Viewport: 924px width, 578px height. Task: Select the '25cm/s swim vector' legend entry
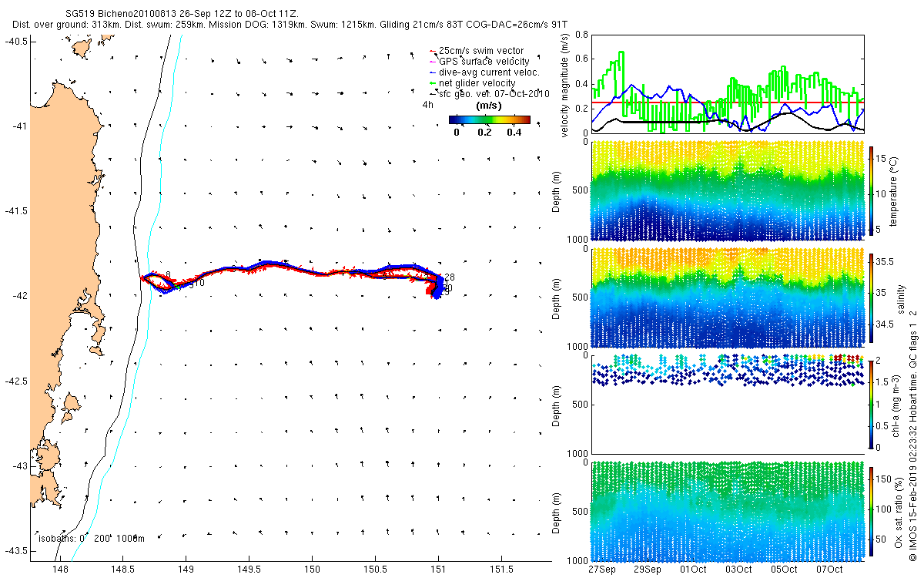480,51
